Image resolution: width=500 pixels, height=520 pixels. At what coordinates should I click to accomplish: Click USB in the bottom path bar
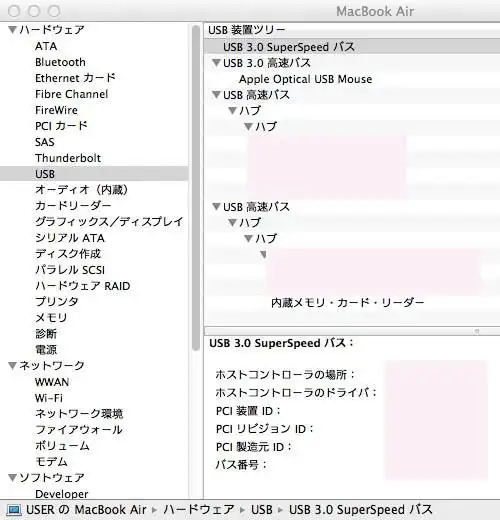[x=262, y=510]
